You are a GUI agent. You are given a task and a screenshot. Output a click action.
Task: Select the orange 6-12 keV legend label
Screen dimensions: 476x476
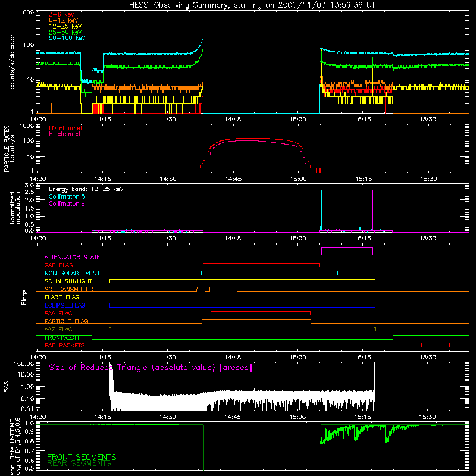[x=64, y=20]
